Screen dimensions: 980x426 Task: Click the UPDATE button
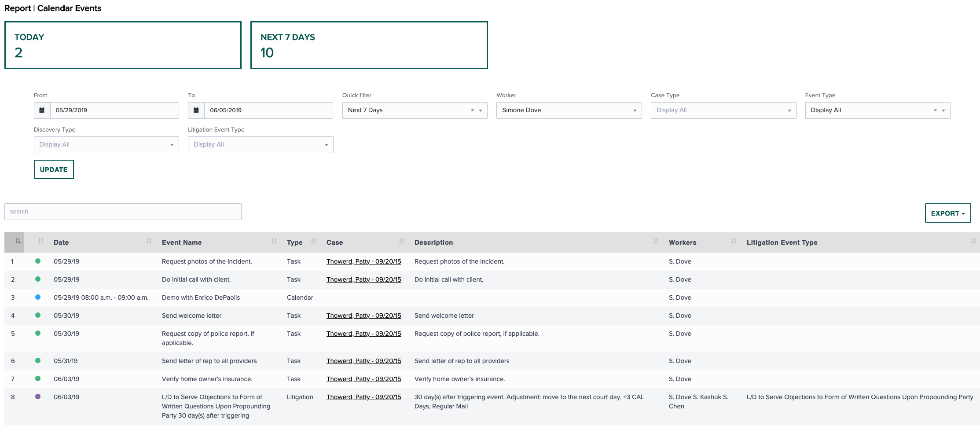coord(54,169)
